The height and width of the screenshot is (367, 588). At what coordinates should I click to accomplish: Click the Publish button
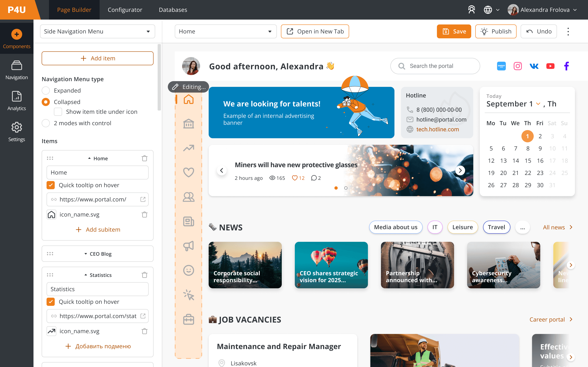[496, 32]
